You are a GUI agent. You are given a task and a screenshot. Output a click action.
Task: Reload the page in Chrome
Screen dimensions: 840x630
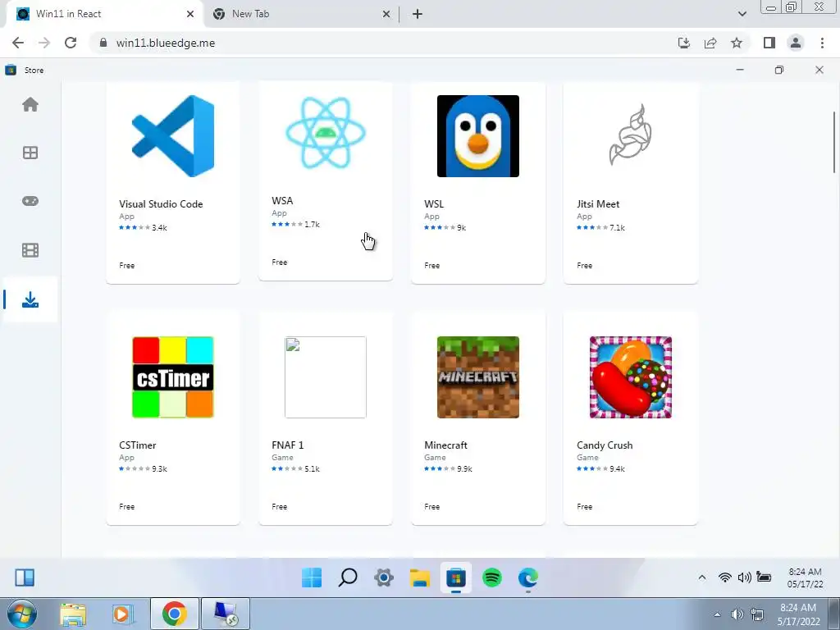(71, 43)
